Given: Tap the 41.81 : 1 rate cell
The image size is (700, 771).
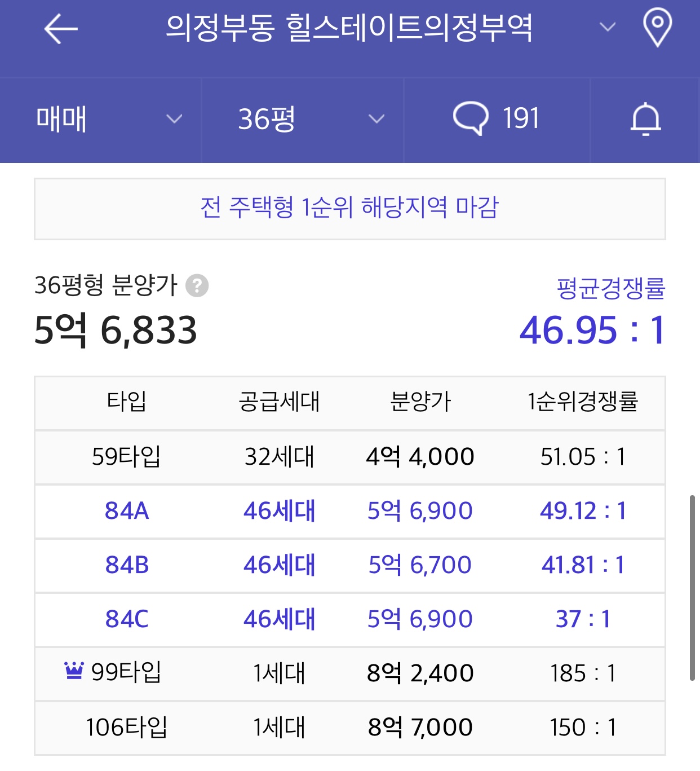Looking at the screenshot, I should pos(583,565).
